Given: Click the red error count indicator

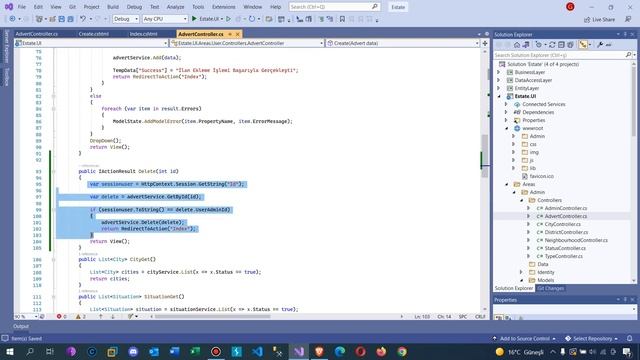Looking at the screenshot, I should 62,316.
